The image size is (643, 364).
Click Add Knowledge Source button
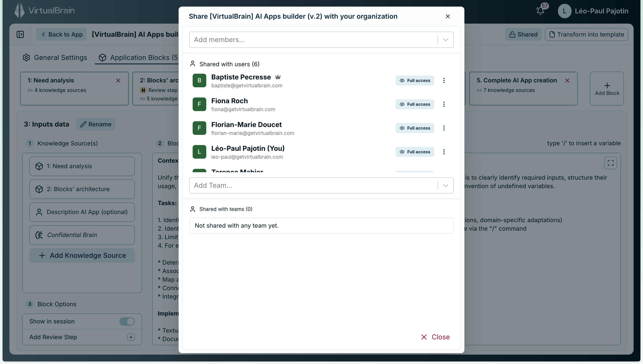(x=82, y=255)
